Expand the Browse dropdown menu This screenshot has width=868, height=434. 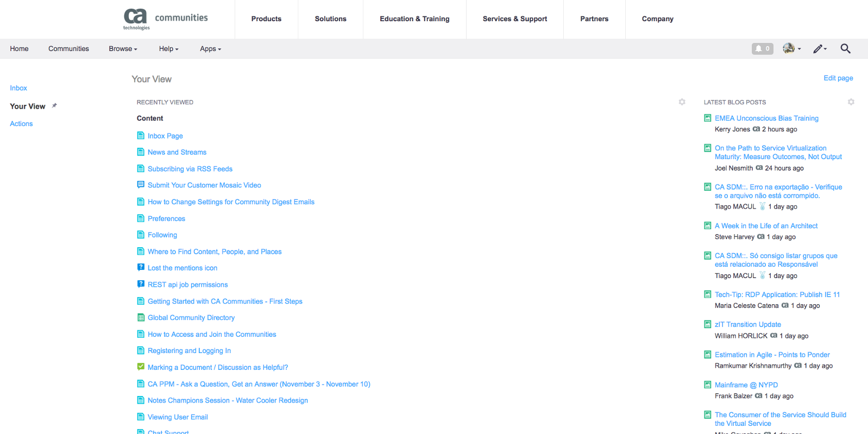pyautogui.click(x=123, y=49)
